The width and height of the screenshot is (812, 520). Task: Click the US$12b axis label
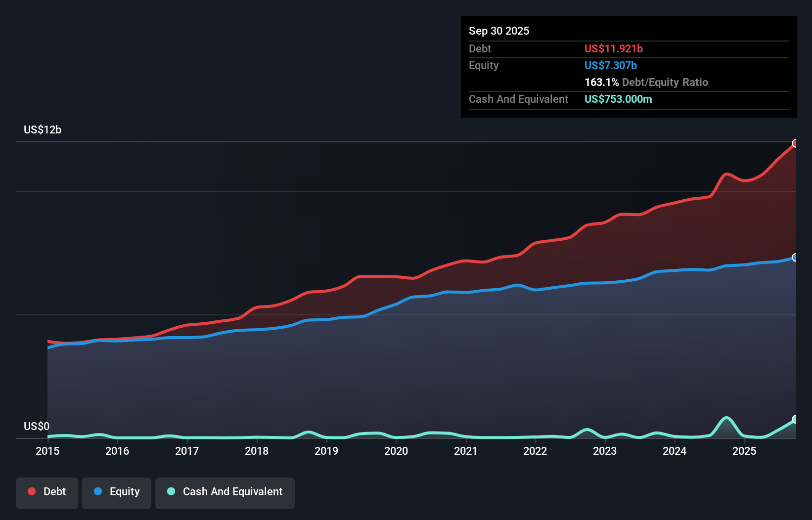(43, 130)
